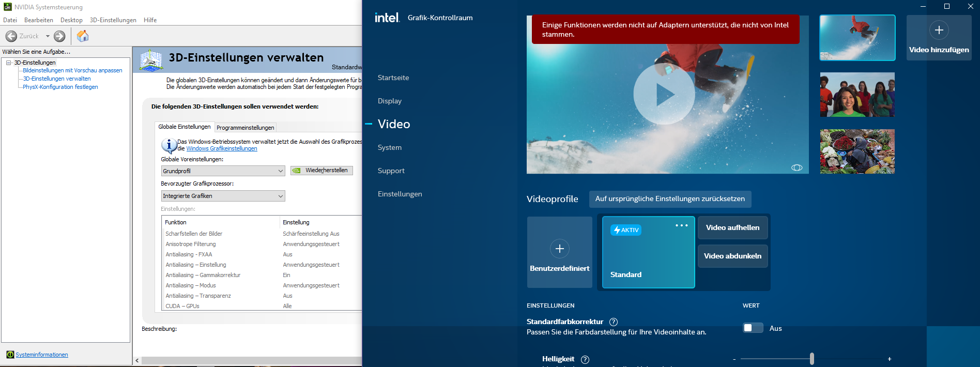Click the Scharfstellen der Bilder row

(262, 234)
